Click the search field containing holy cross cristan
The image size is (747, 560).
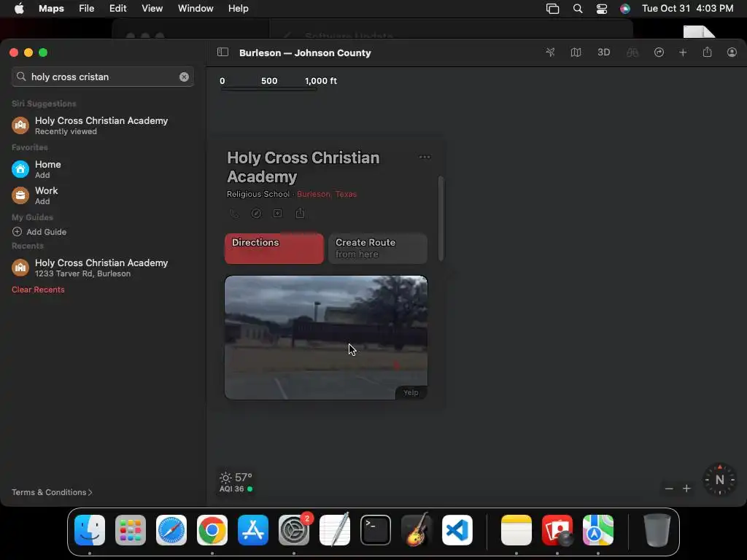coord(102,77)
